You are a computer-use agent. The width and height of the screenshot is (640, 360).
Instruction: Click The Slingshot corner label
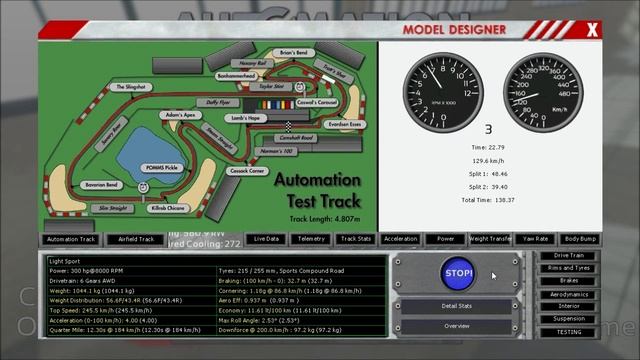click(x=131, y=87)
